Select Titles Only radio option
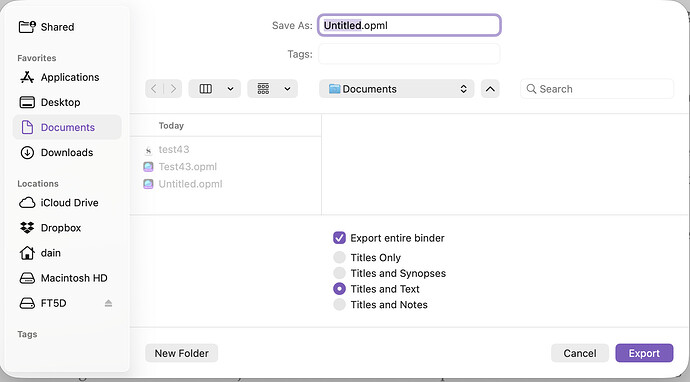690x382 pixels. pyautogui.click(x=339, y=257)
